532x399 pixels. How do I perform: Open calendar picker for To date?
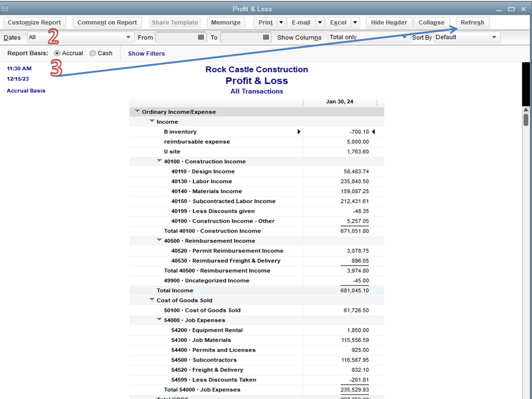pyautogui.click(x=266, y=37)
